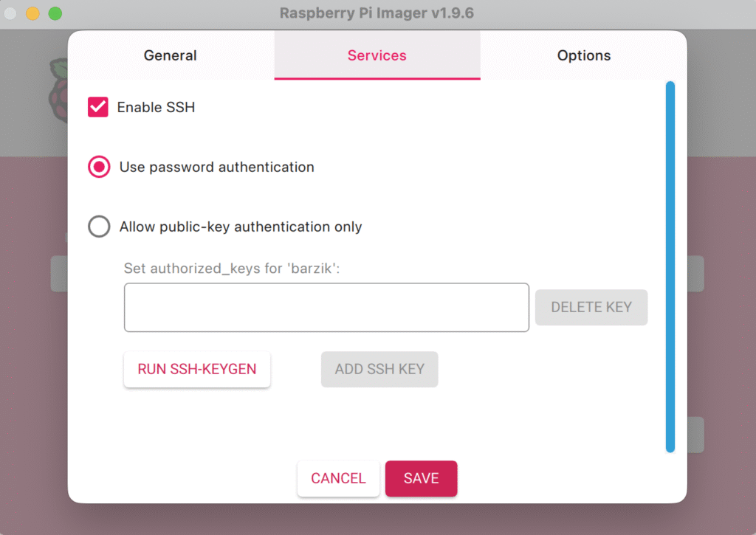Uncheck the Enable SSH checkbox
The width and height of the screenshot is (756, 535).
pyautogui.click(x=97, y=107)
